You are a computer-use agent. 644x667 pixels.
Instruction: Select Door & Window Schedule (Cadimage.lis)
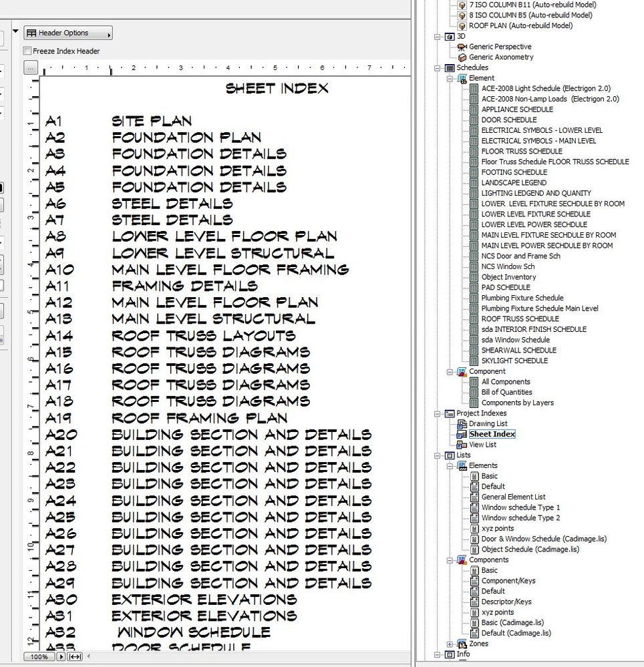tap(544, 539)
